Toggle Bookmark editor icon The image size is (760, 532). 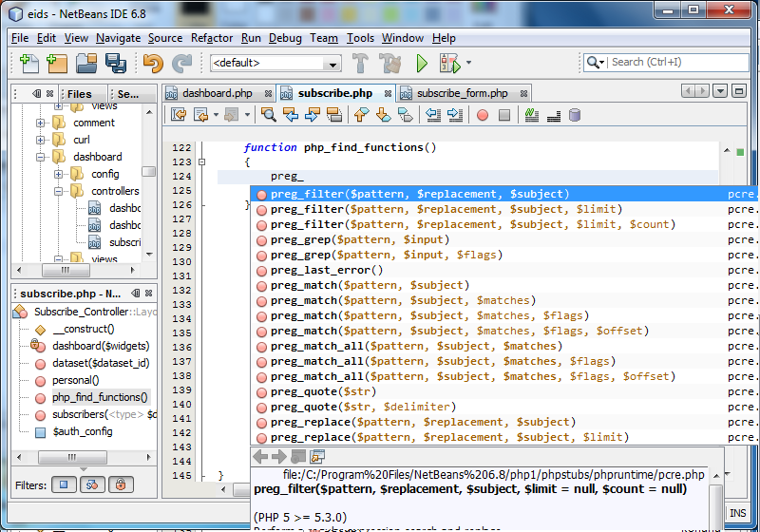click(406, 115)
